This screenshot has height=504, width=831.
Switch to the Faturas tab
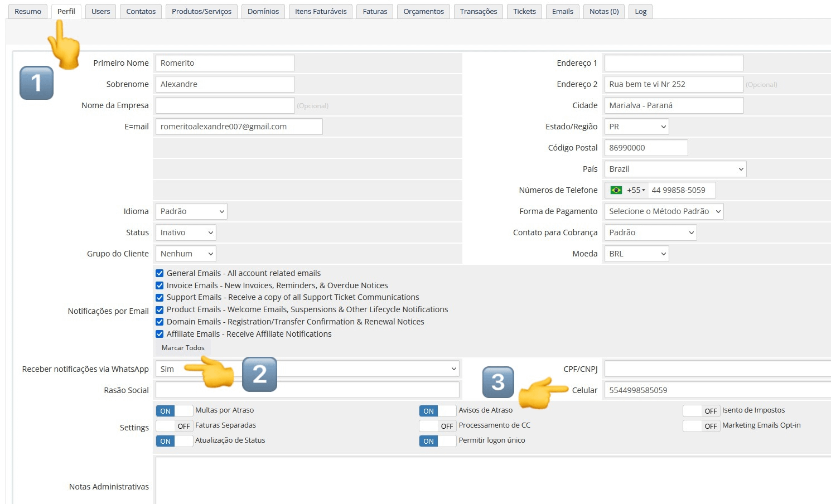coord(375,12)
